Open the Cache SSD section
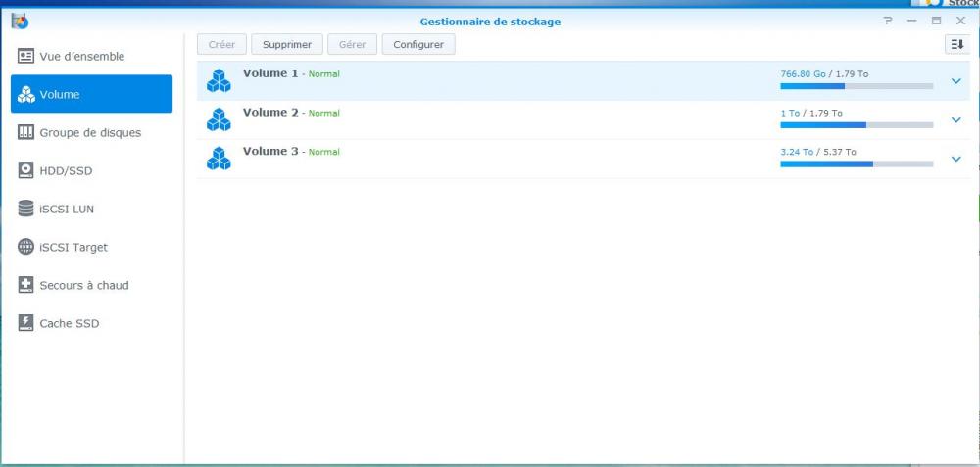Image resolution: width=980 pixels, height=467 pixels. point(91,323)
